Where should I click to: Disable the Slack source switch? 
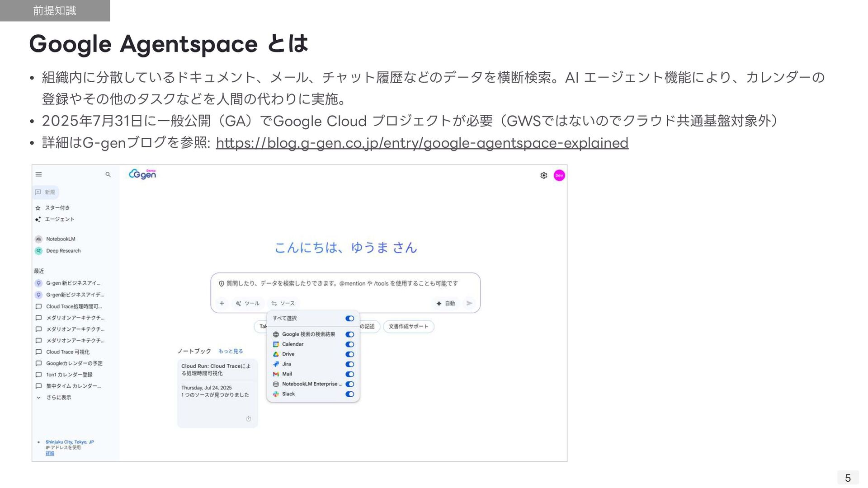point(350,394)
